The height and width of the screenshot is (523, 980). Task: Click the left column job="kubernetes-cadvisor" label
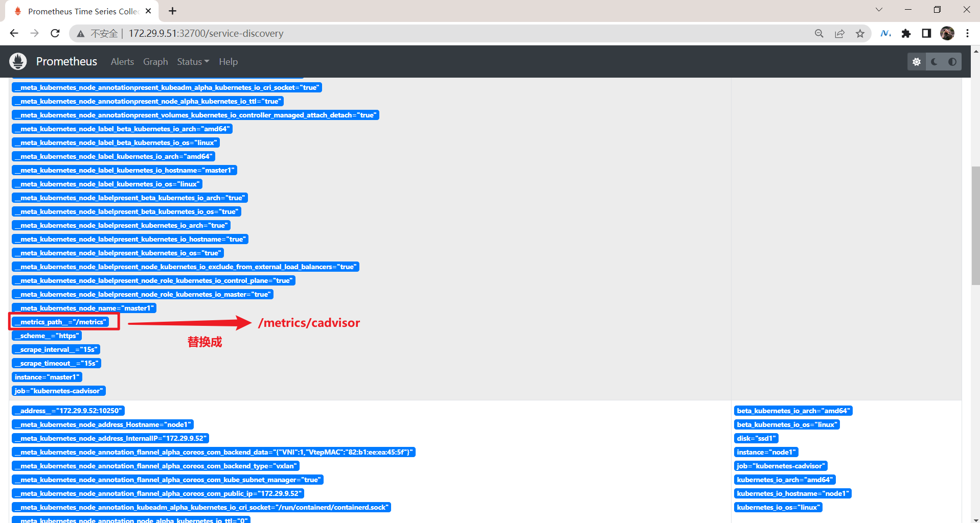(x=59, y=391)
